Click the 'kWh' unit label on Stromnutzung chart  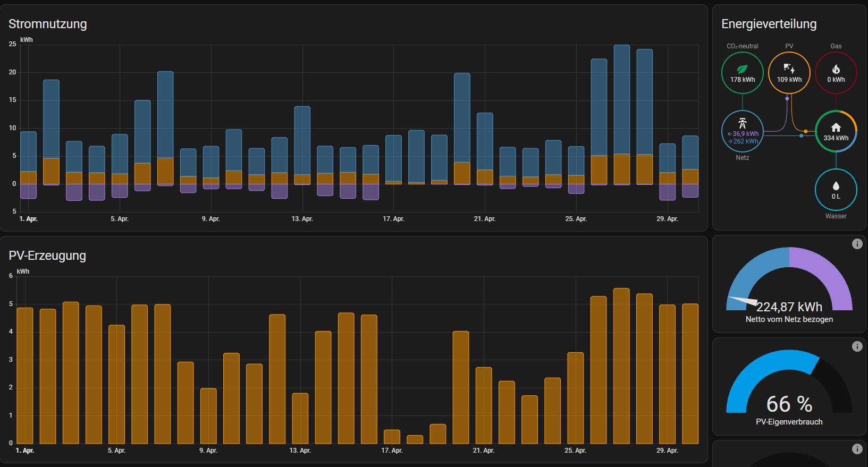coord(27,40)
